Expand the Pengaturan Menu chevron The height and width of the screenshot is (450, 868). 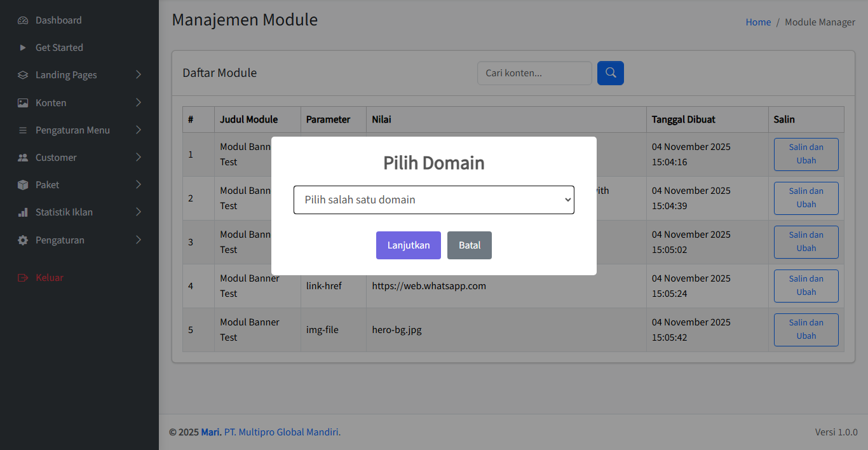pyautogui.click(x=139, y=130)
